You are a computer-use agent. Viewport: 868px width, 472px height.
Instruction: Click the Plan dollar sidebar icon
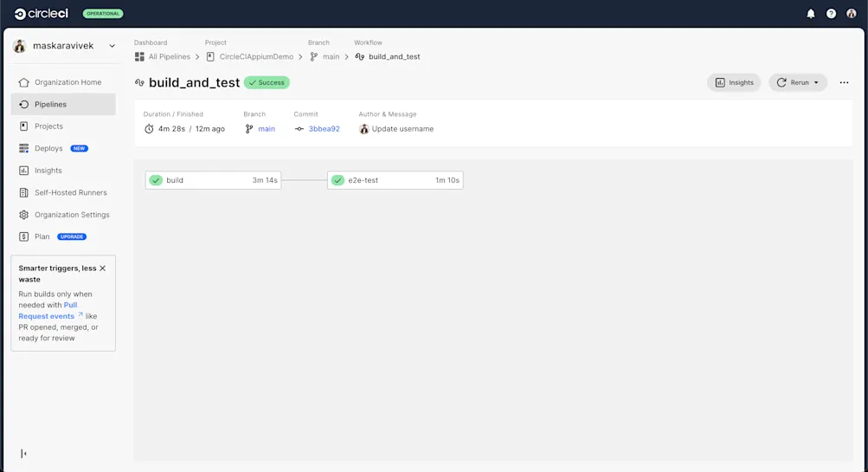(x=24, y=236)
